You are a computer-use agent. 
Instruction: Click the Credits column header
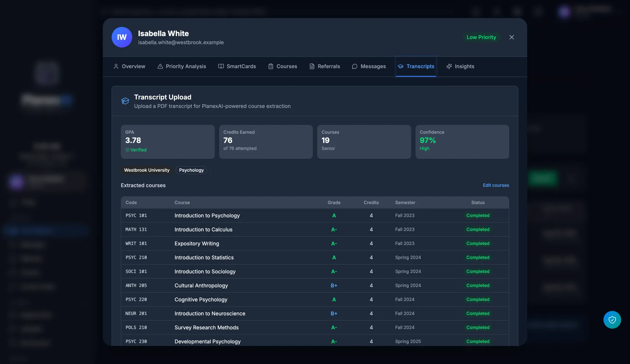(x=371, y=203)
